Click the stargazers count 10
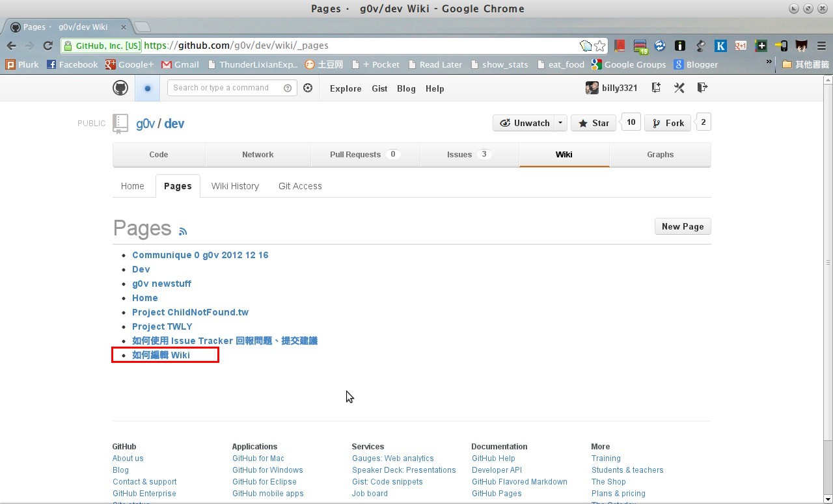Viewport: 833px width, 504px height. click(x=631, y=122)
